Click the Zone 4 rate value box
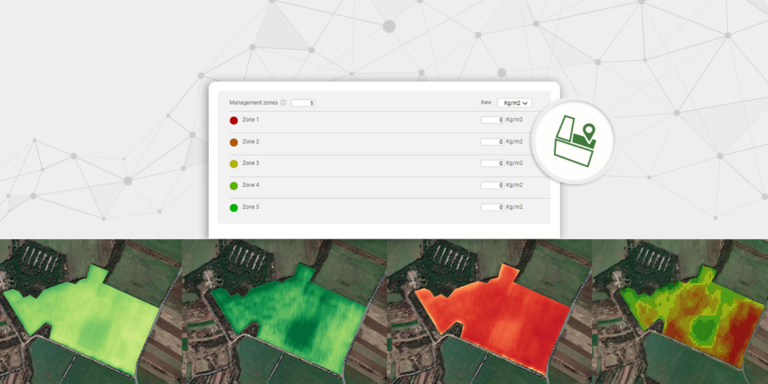The image size is (768, 384). 492,185
